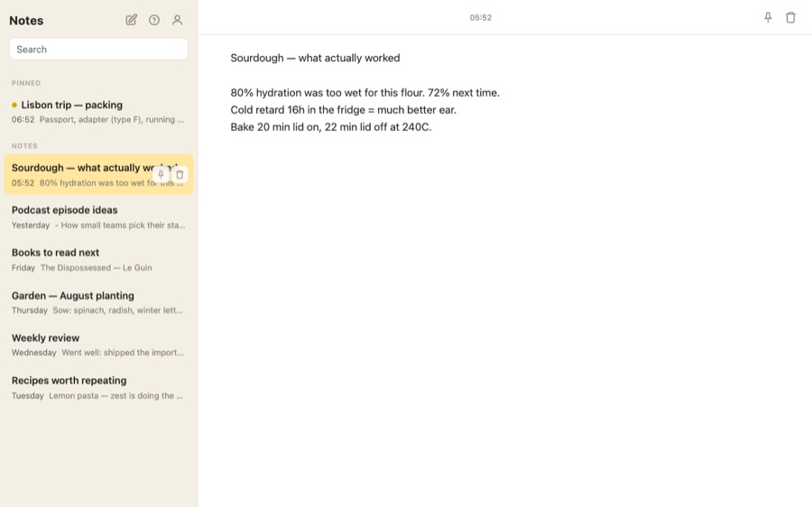Image resolution: width=812 pixels, height=507 pixels.
Task: Click the note title line in editor
Action: [x=315, y=58]
